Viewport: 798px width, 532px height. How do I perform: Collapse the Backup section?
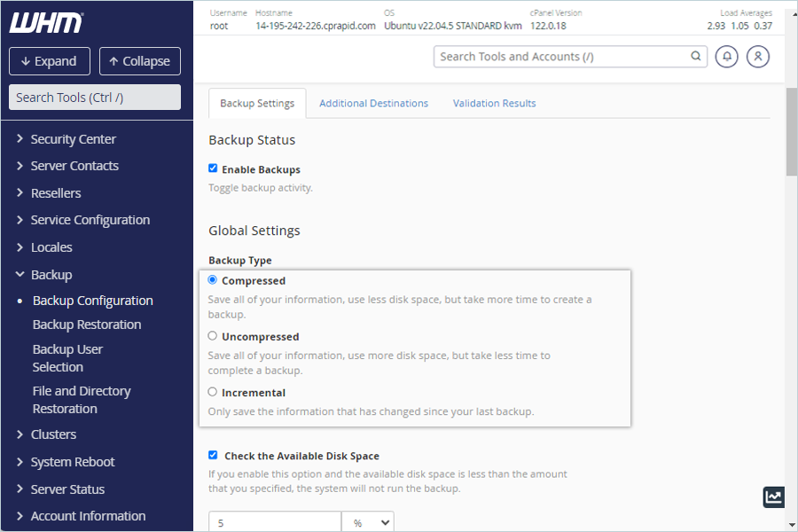(x=43, y=275)
